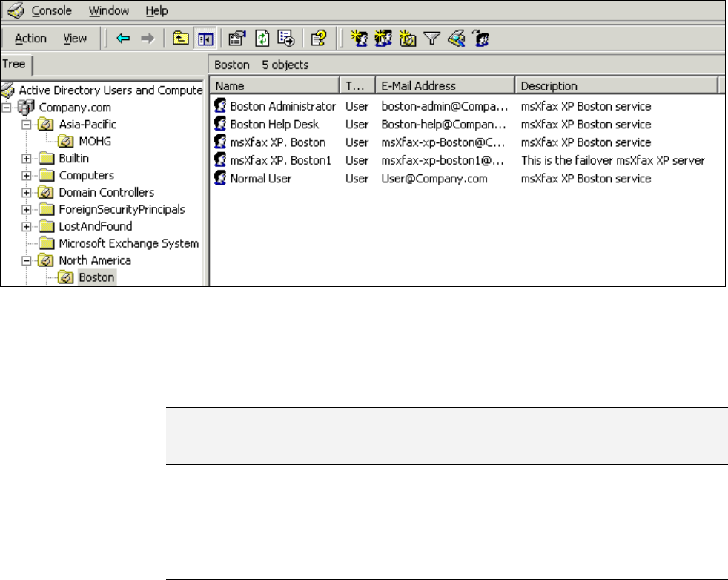The image size is (728, 580).
Task: Select the msXfax XP. Boston user
Action: [x=278, y=142]
